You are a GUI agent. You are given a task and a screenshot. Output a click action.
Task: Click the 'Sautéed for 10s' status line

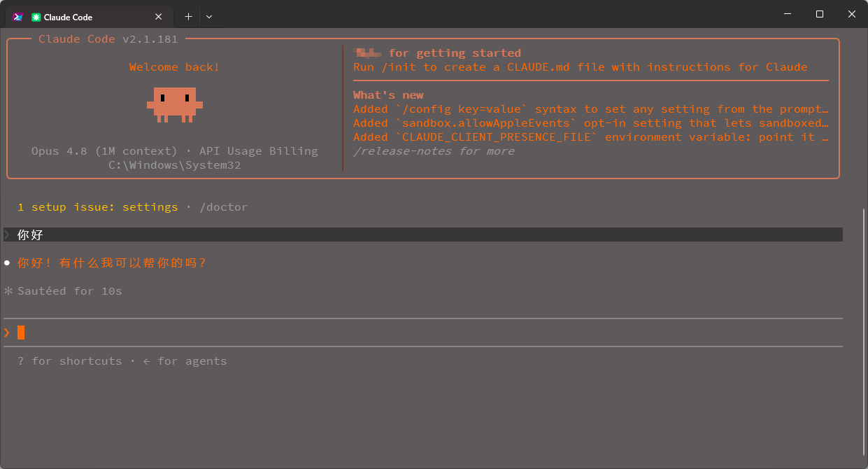(x=70, y=291)
